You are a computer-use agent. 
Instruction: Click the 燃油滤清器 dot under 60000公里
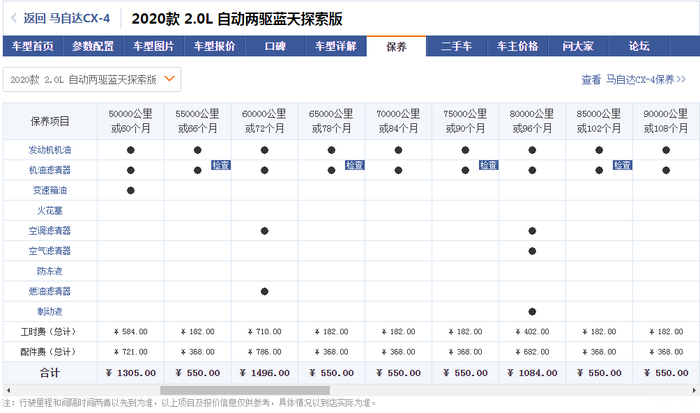[x=264, y=291]
